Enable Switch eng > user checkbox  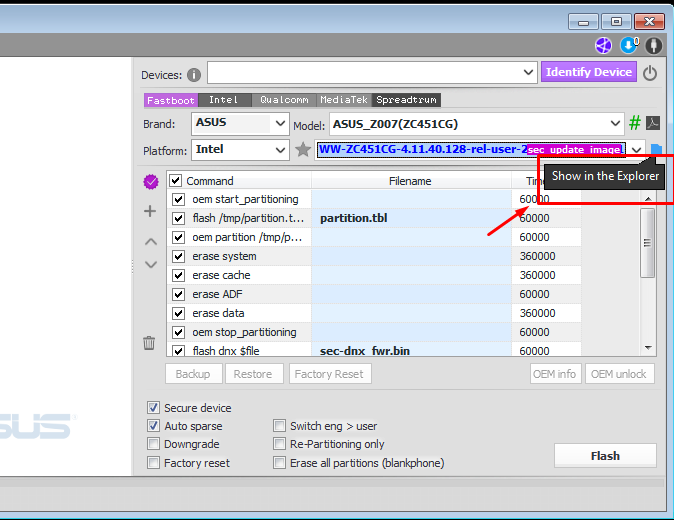tap(279, 426)
